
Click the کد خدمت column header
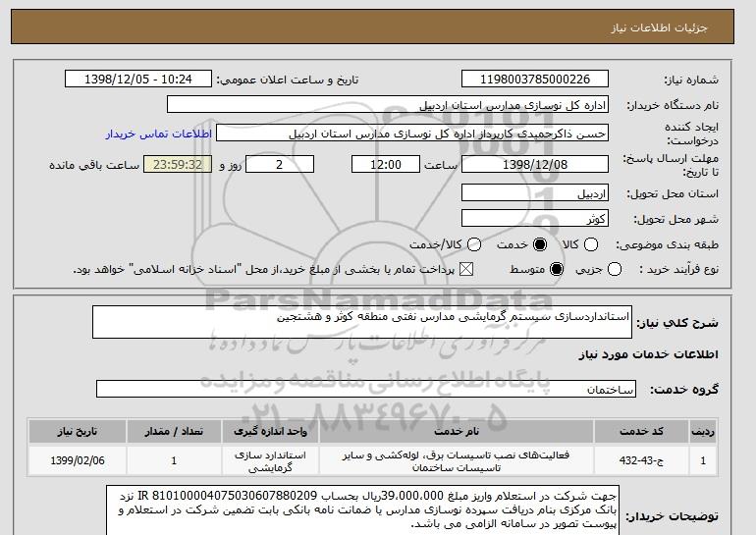641,431
